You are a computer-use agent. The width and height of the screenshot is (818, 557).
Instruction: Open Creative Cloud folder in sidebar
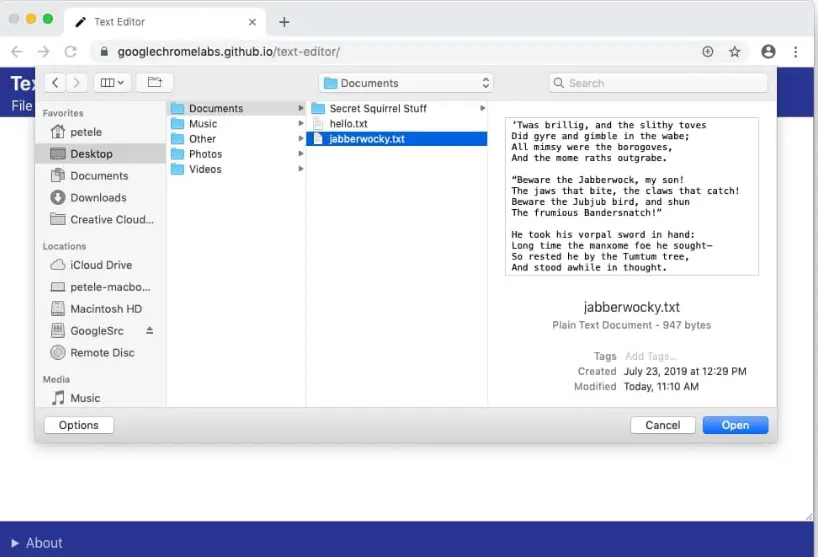[x=102, y=220]
